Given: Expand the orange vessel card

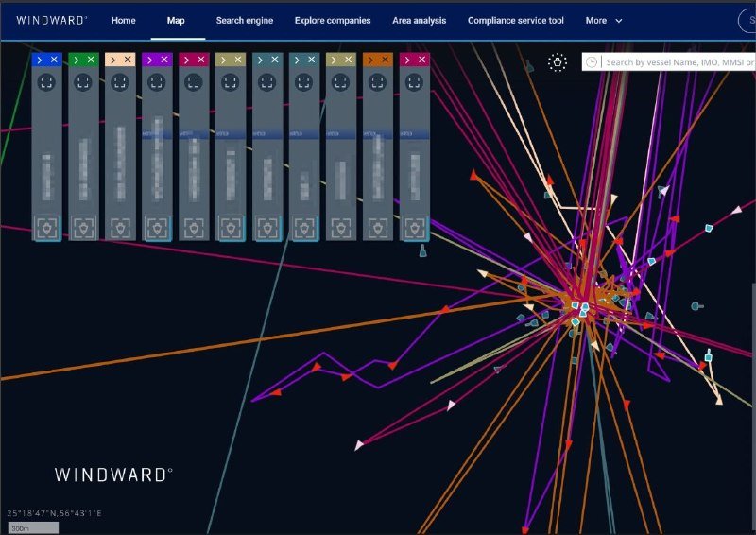Looking at the screenshot, I should (370, 60).
